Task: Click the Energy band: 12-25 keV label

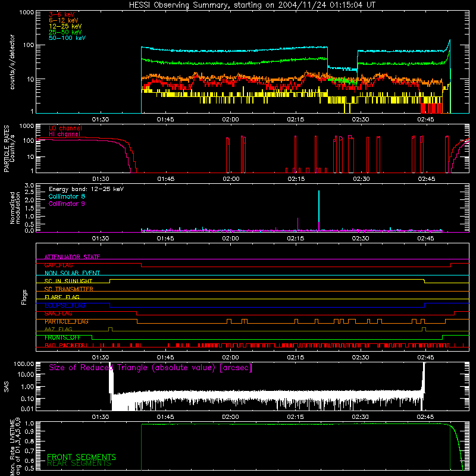Action: (x=86, y=189)
